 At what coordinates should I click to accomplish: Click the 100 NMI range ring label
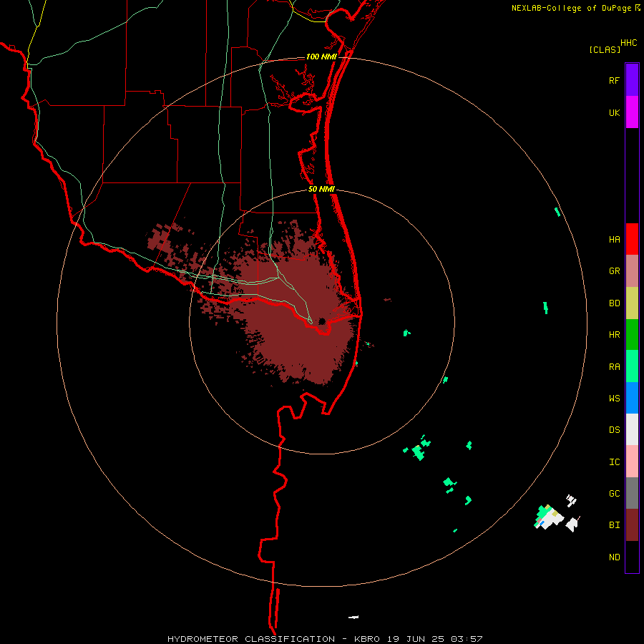coord(321,57)
